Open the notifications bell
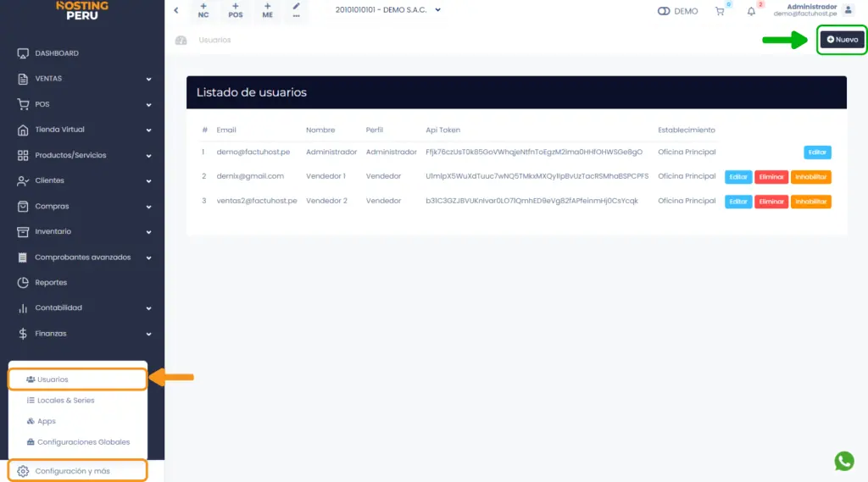This screenshot has height=482, width=868. (751, 11)
